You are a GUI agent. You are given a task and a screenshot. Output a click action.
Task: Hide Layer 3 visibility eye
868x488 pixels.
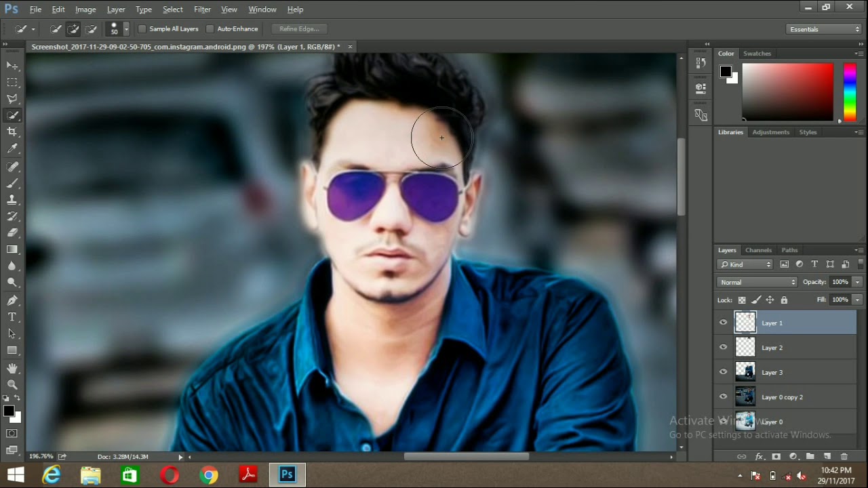point(723,372)
